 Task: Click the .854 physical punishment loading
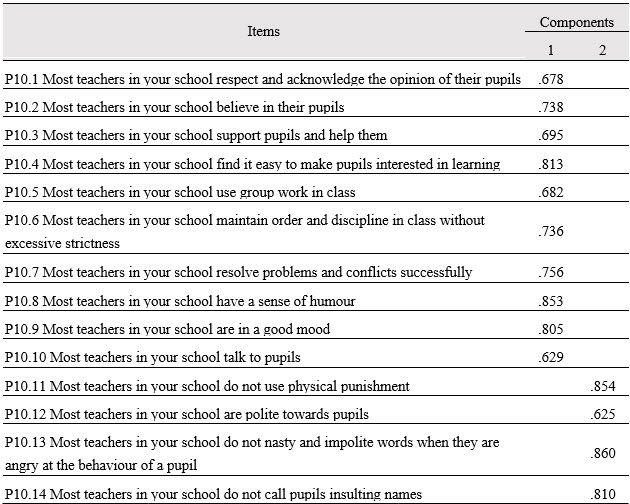click(x=603, y=386)
